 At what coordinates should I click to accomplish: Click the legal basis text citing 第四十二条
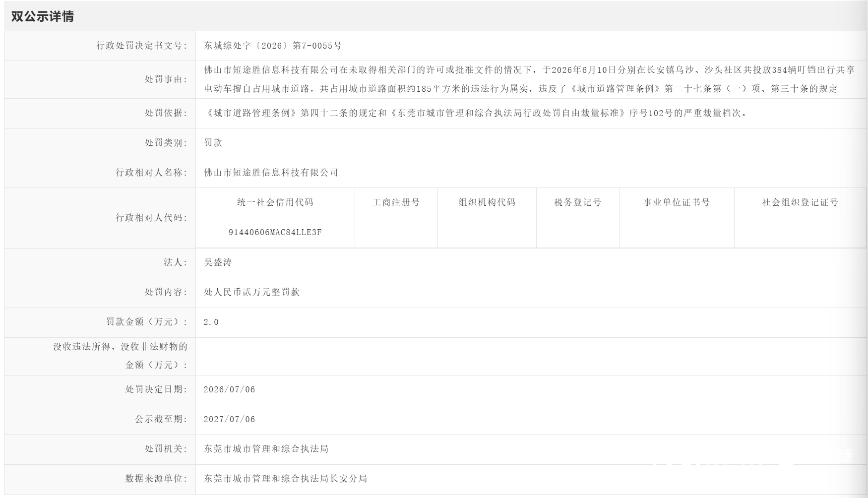click(476, 113)
